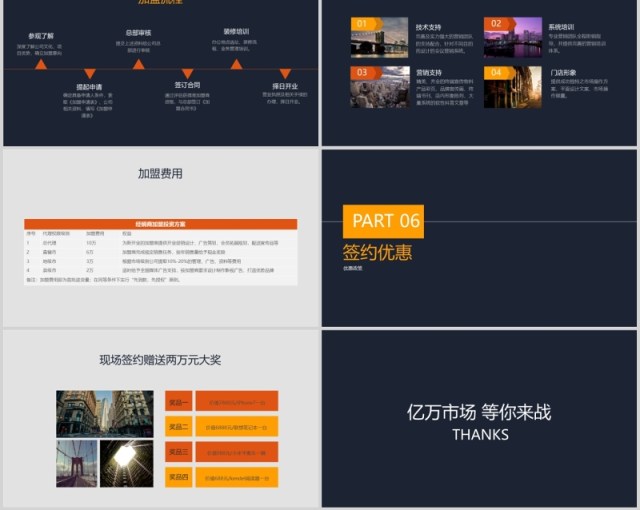Image resolution: width=640 pixels, height=510 pixels.
Task: Select the 门店形象 heading
Action: (564, 73)
